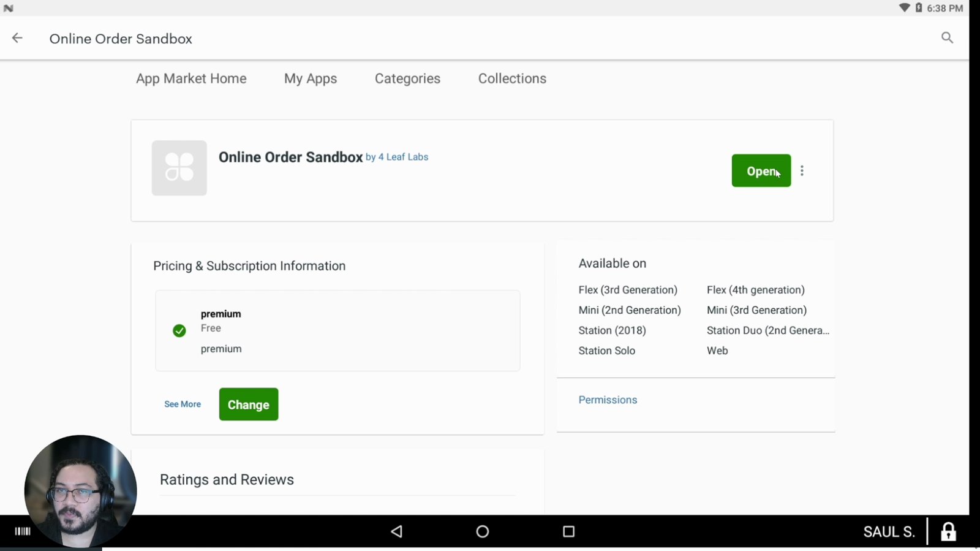980x551 pixels.
Task: Click the Pricing & Subscription Information heading
Action: pos(249,266)
